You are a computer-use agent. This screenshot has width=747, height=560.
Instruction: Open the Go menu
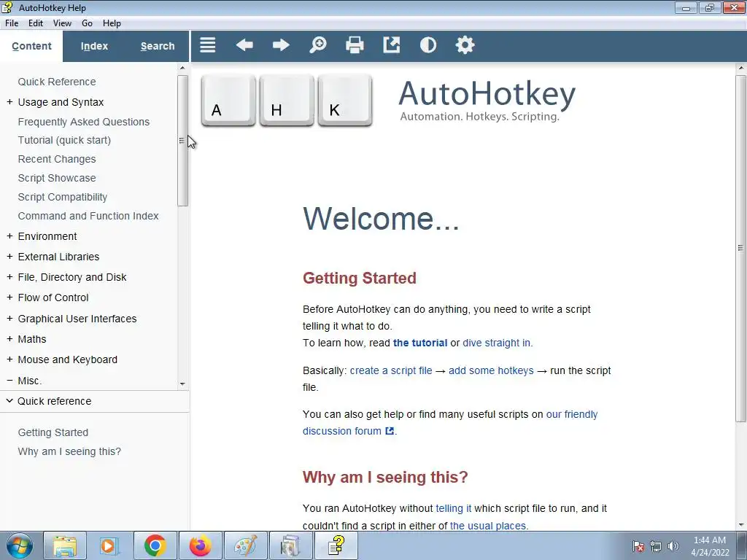point(87,23)
